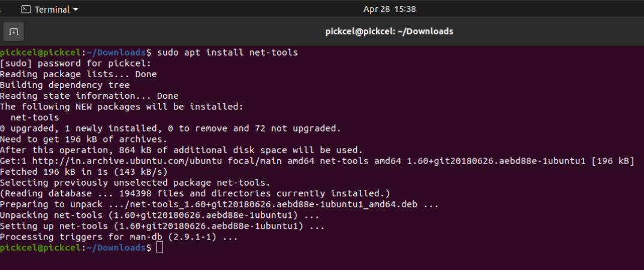Click the Processing triggers for man-db line
Viewport: 644px width, 270px height.
click(119, 236)
